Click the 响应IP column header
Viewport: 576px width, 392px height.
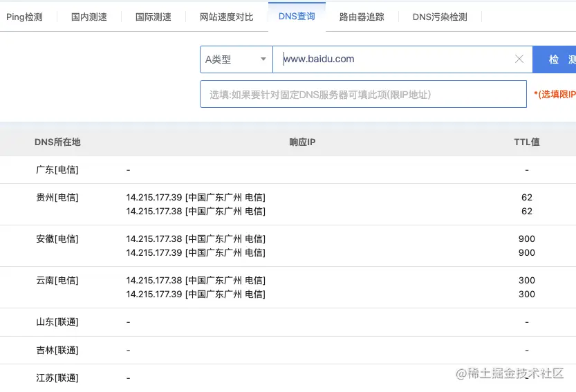coord(302,142)
